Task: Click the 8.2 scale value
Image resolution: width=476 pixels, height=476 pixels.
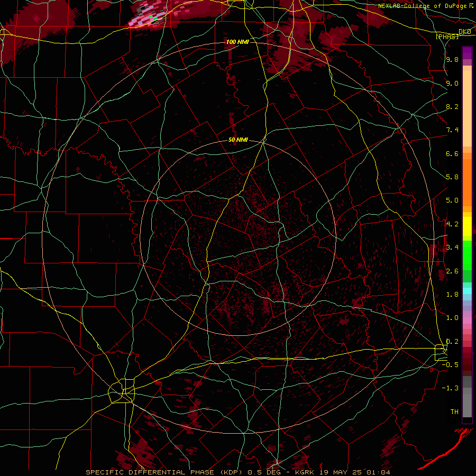Action: pyautogui.click(x=452, y=106)
